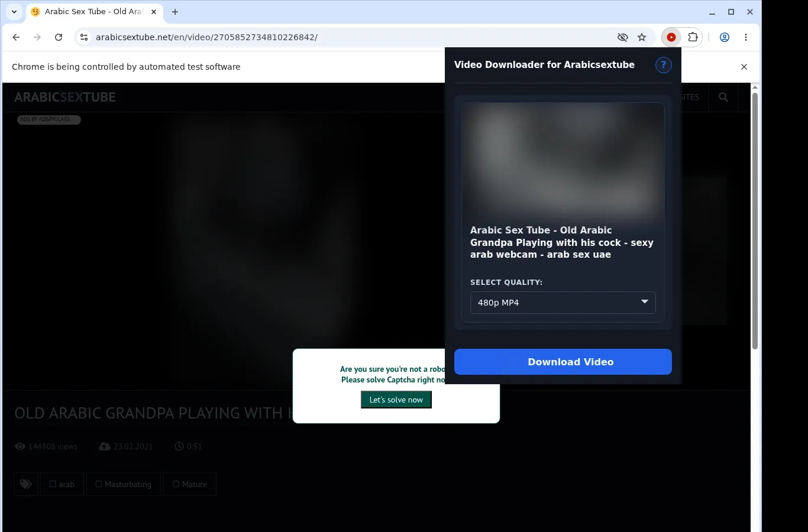Close the current browser tab
This screenshot has height=532, width=808.
pos(153,12)
